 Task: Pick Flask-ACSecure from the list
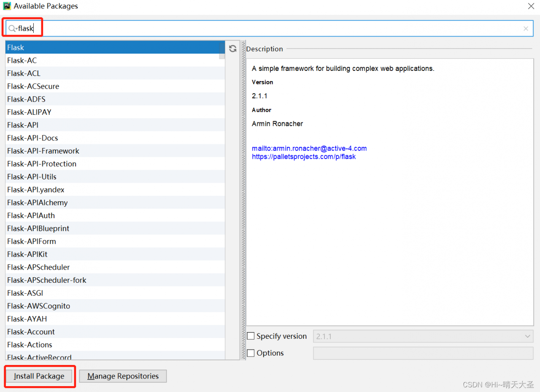pos(115,87)
